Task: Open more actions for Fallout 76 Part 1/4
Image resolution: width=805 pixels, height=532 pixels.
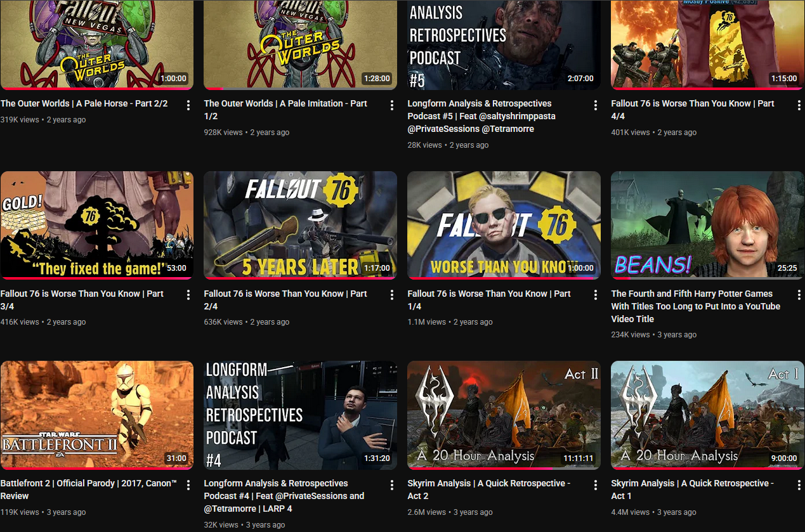Action: [x=596, y=295]
